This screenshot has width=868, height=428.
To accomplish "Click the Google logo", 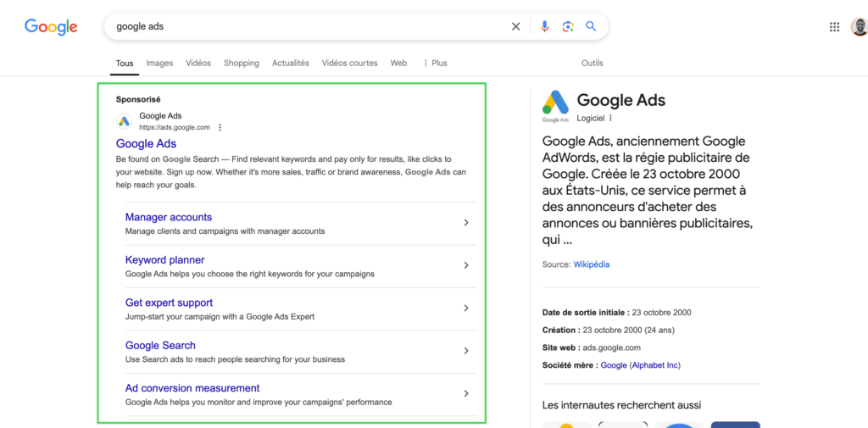I will (x=51, y=26).
